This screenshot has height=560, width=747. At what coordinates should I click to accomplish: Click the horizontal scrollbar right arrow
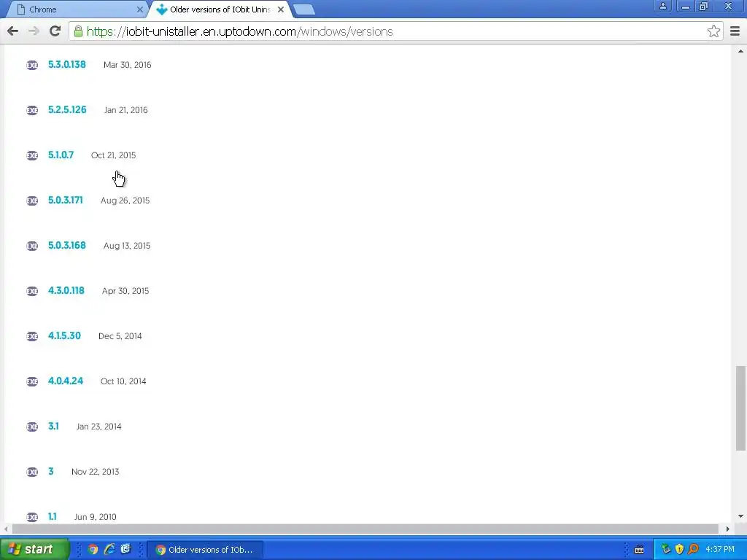pos(727,529)
